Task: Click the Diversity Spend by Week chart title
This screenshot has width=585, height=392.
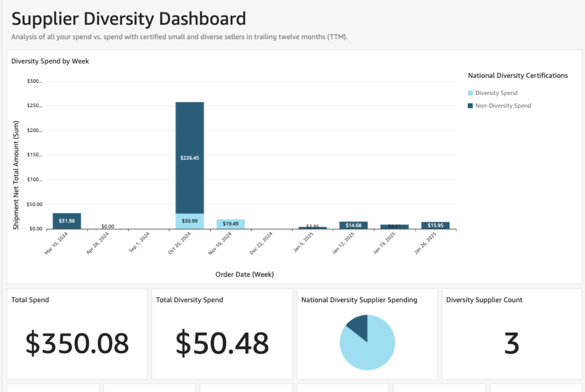Action: 50,61
